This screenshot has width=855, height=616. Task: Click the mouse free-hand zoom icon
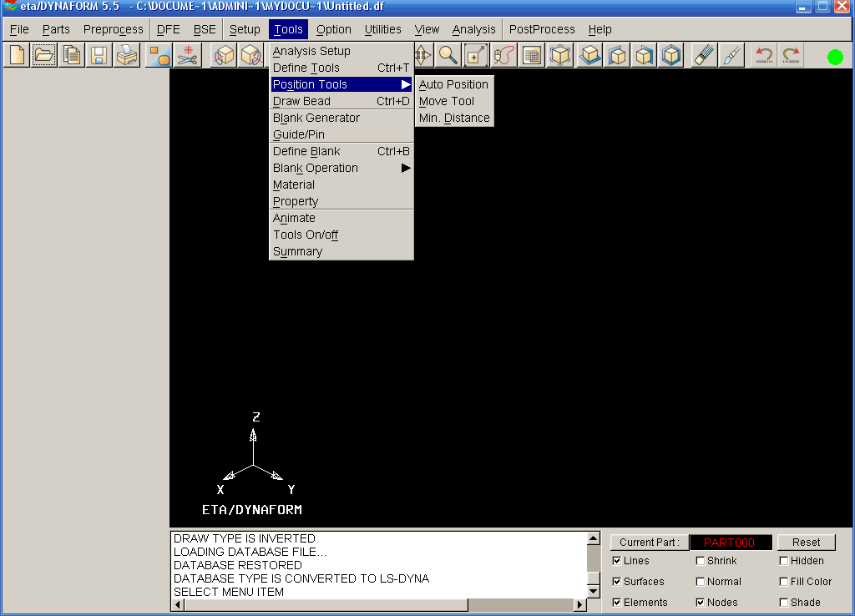tap(503, 56)
